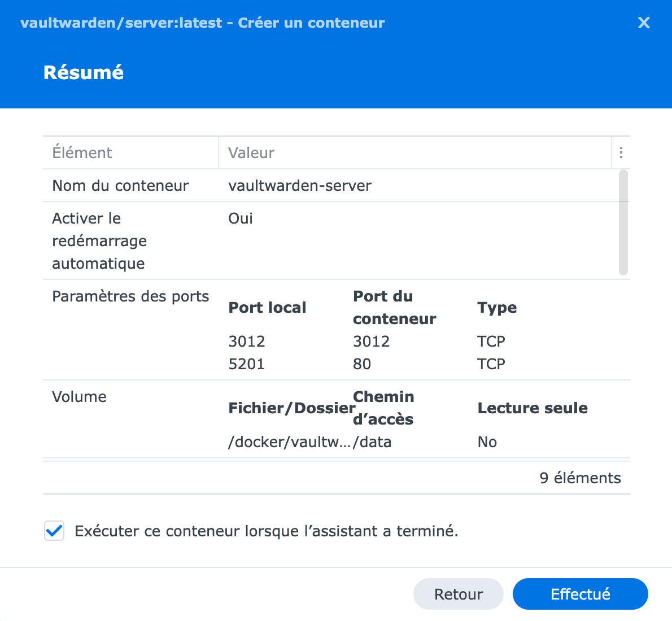Click the 9 éléments count label
The image size is (672, 621).
tap(581, 478)
